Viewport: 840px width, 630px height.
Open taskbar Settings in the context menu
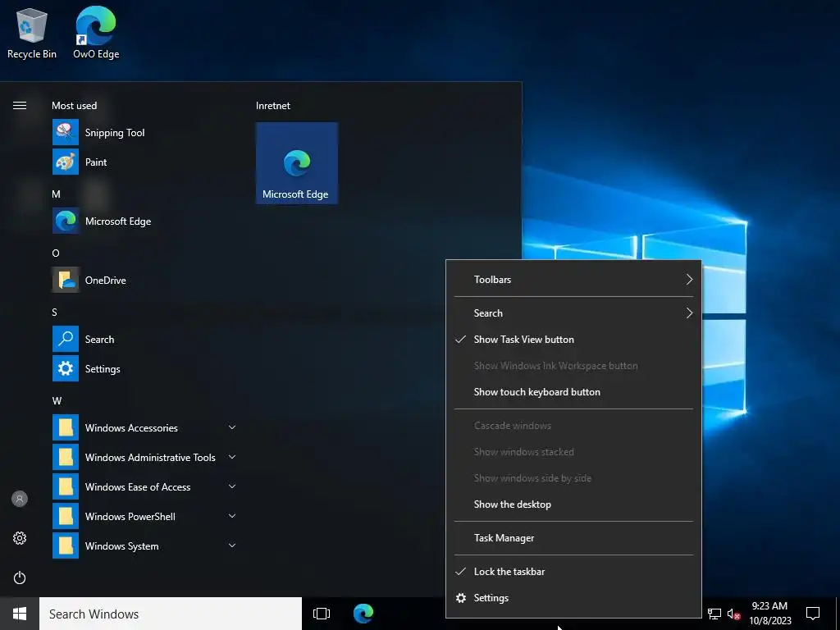[573, 597]
